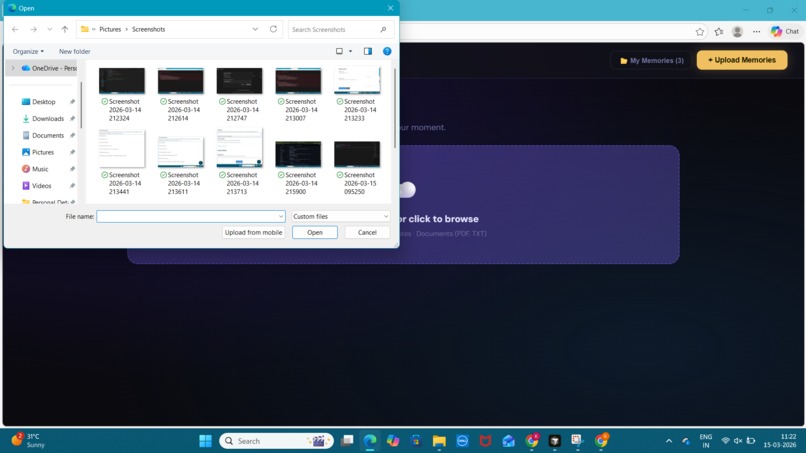This screenshot has width=806, height=453.
Task: Go back in the Open dialog
Action: pos(15,29)
